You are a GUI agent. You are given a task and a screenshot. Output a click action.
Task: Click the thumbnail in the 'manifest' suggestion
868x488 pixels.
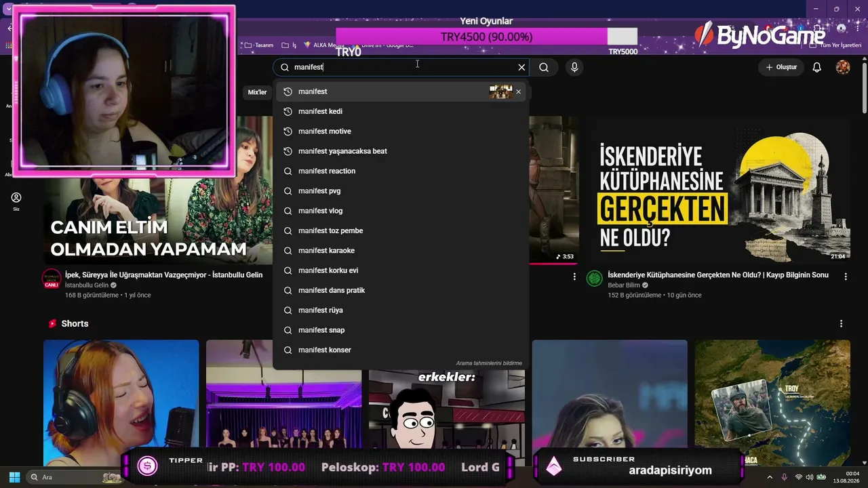[x=501, y=91]
